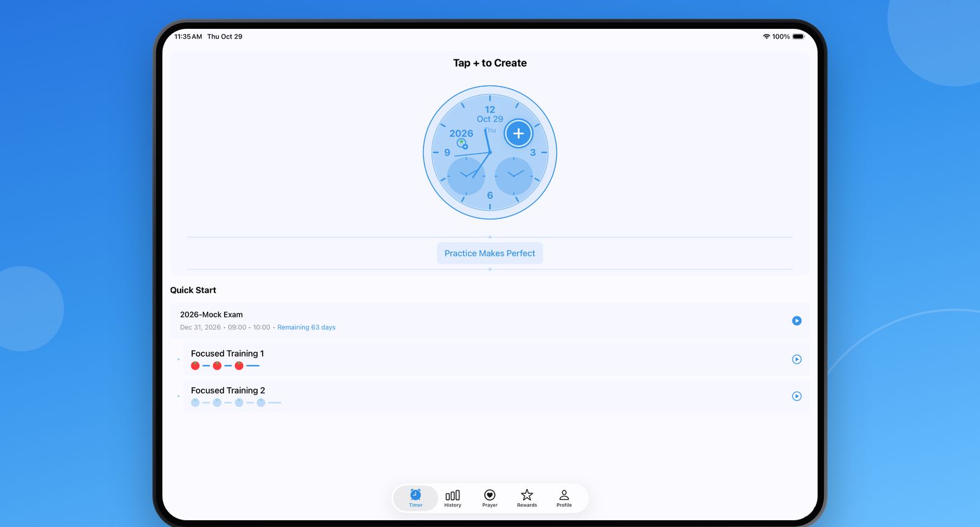This screenshot has width=980, height=527.
Task: Click the Remaining 63 days label
Action: point(306,327)
